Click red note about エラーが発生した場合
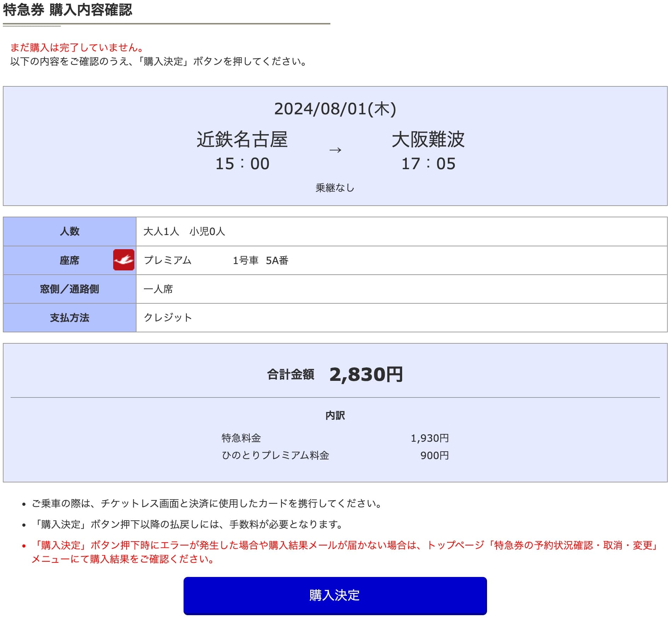Viewport: 672px width, 618px height. [x=345, y=552]
